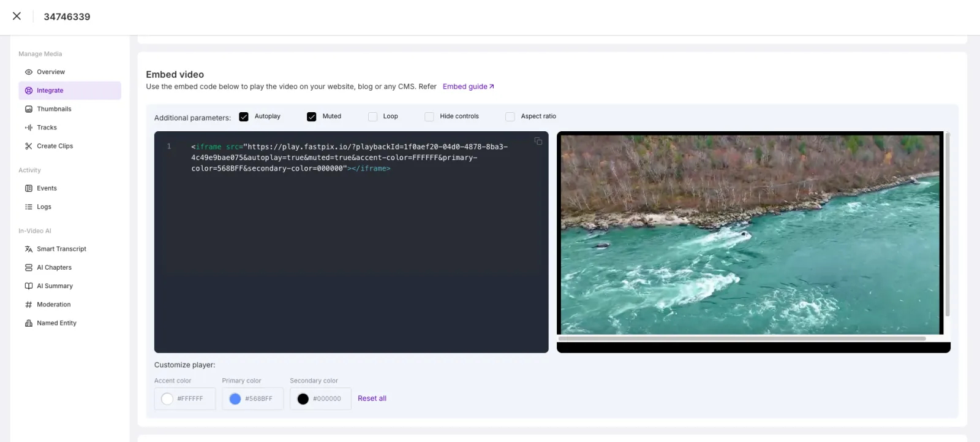Image resolution: width=980 pixels, height=442 pixels.
Task: Click Reset all player colors
Action: tap(372, 398)
